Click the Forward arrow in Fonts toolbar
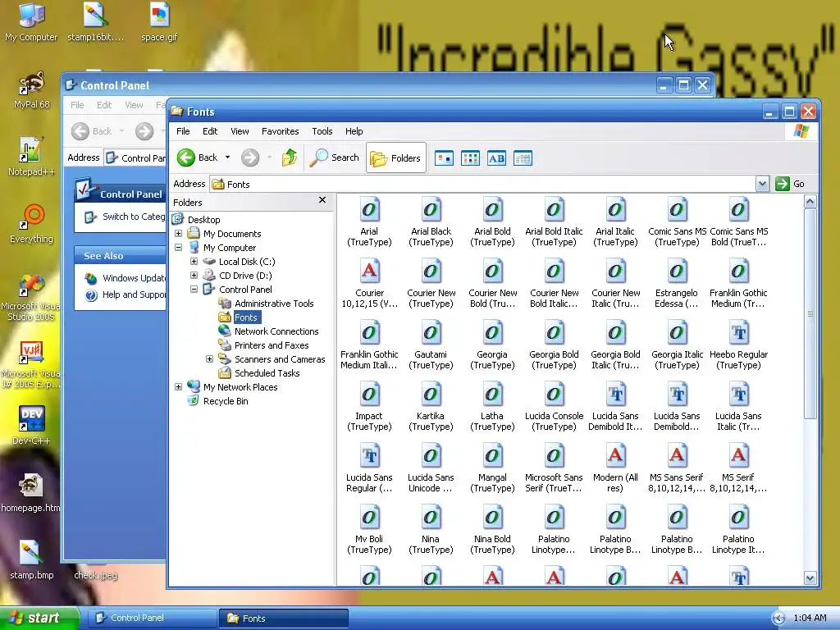The image size is (840, 630). pyautogui.click(x=250, y=157)
